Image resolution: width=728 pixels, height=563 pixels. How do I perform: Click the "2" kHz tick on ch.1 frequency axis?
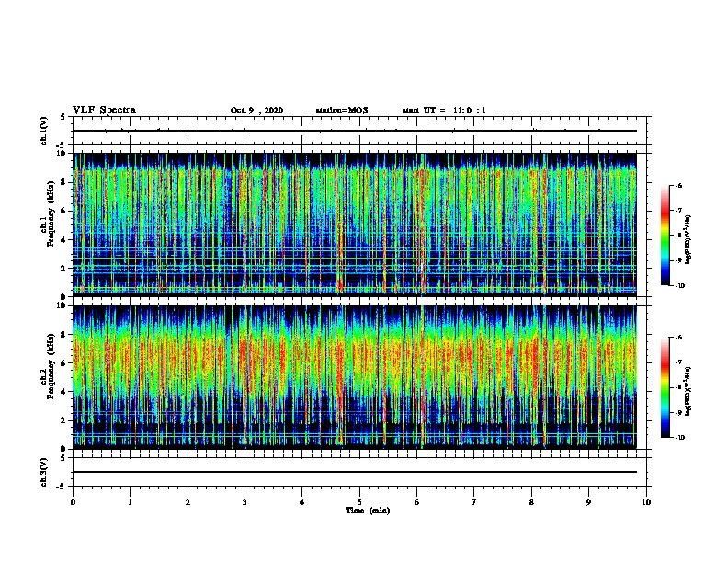click(64, 268)
